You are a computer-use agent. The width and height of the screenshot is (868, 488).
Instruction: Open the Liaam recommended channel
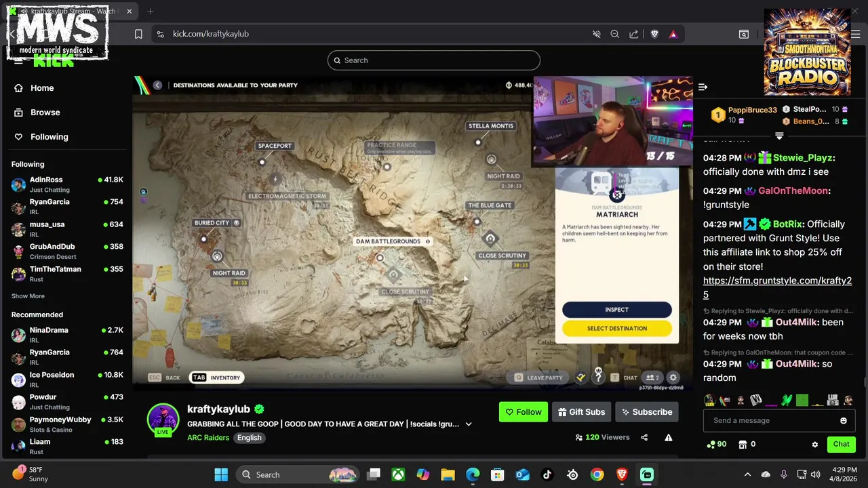click(66, 447)
